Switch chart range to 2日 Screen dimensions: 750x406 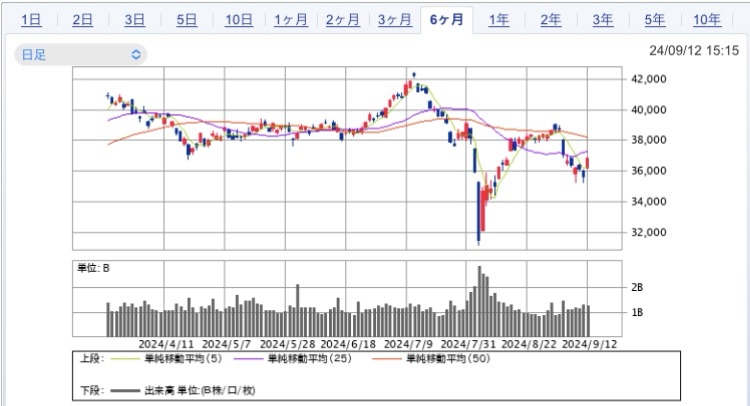pos(83,20)
